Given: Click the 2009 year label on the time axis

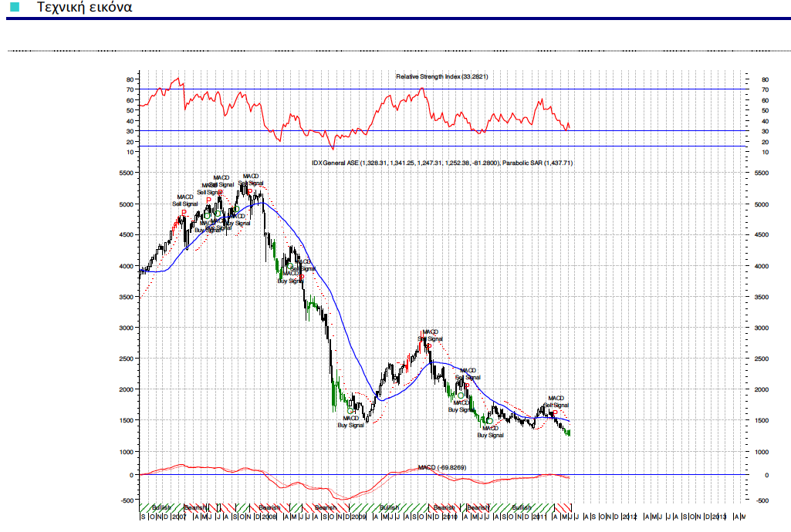Looking at the screenshot, I should (359, 517).
